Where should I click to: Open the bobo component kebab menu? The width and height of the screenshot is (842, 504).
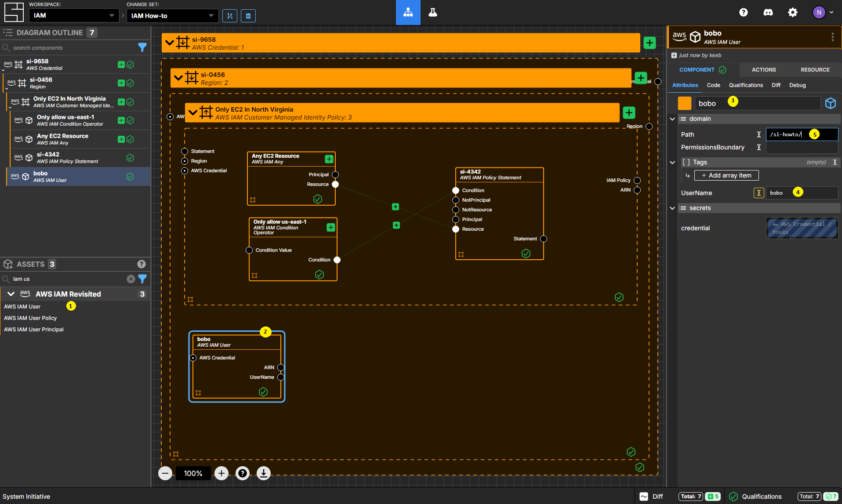pos(833,37)
